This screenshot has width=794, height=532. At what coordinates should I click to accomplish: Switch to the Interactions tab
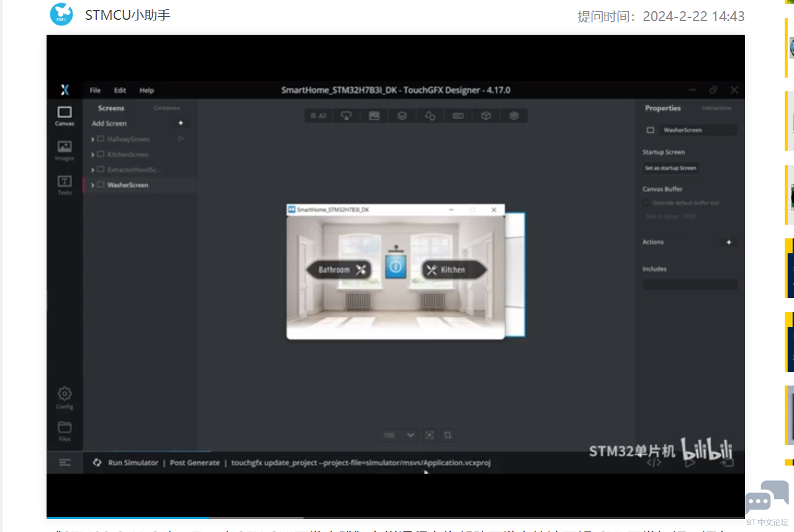[x=716, y=108]
